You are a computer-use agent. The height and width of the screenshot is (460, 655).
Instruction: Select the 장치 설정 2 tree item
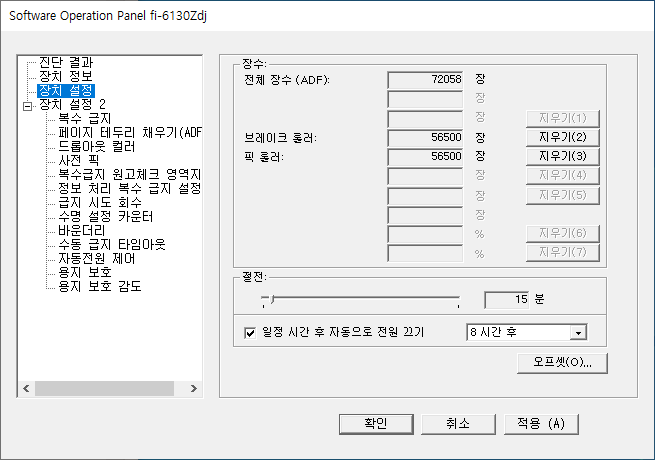point(72,104)
